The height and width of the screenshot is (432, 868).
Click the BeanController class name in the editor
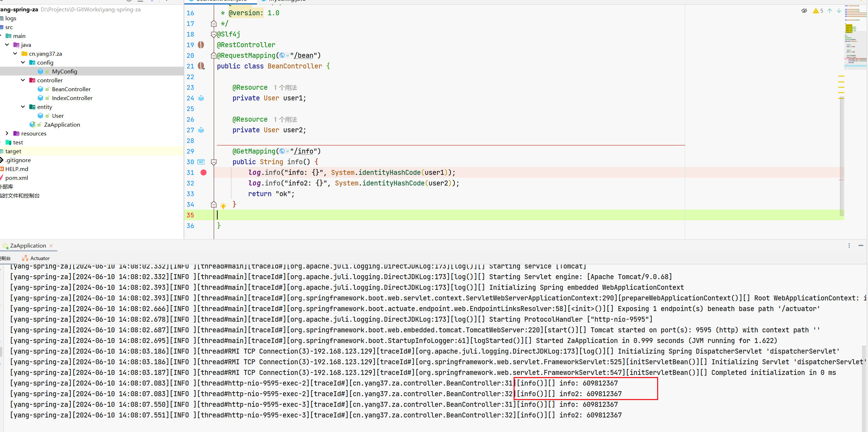(295, 66)
